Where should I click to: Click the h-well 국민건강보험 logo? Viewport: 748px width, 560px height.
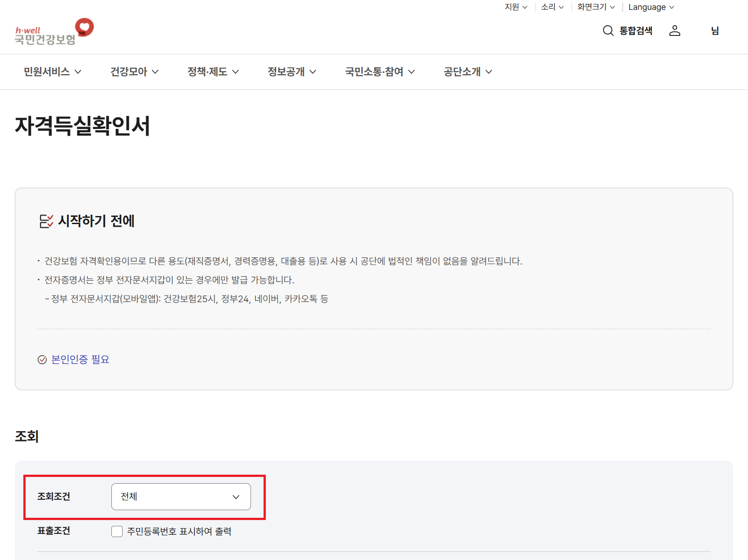point(54,32)
